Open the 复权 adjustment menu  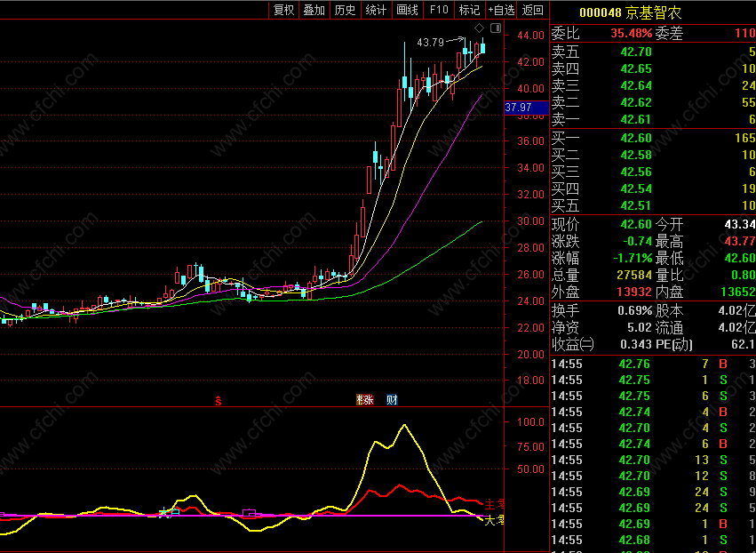click(283, 10)
